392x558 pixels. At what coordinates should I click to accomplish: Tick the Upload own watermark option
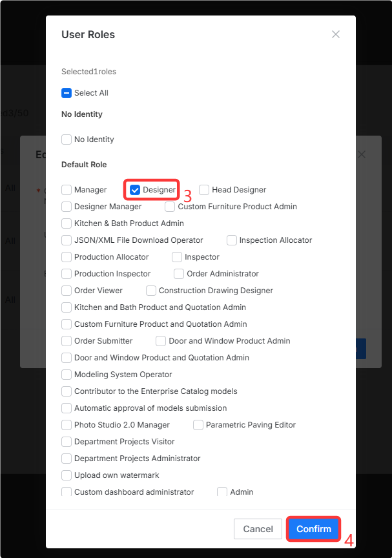click(67, 475)
